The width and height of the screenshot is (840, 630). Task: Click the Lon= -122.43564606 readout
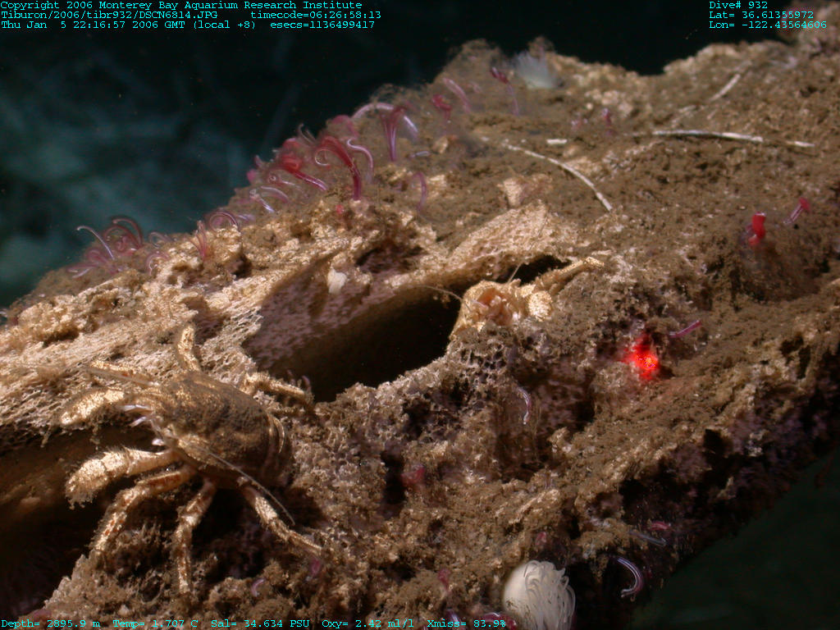coord(768,25)
